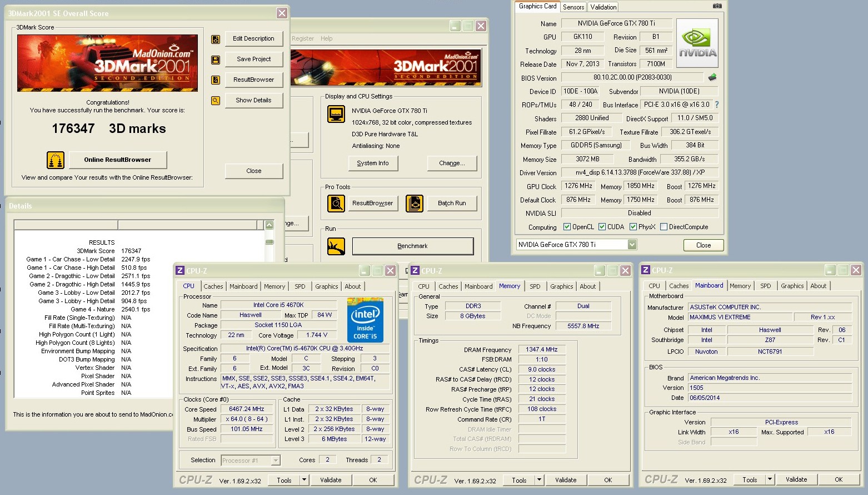Click the Details list scroll-up arrow

click(270, 225)
